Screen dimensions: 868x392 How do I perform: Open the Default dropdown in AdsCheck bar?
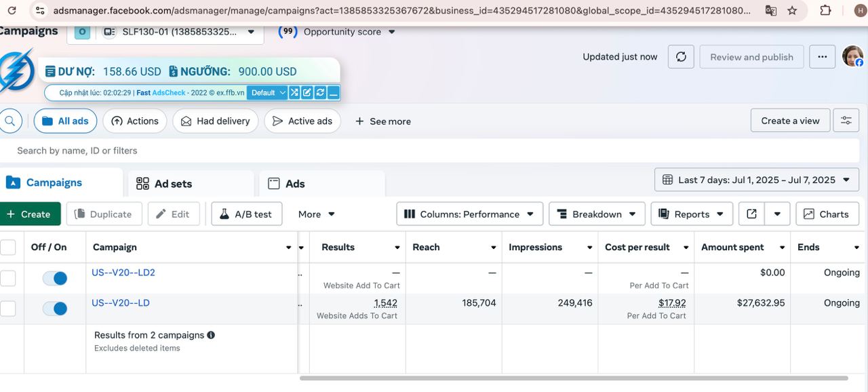(x=267, y=93)
